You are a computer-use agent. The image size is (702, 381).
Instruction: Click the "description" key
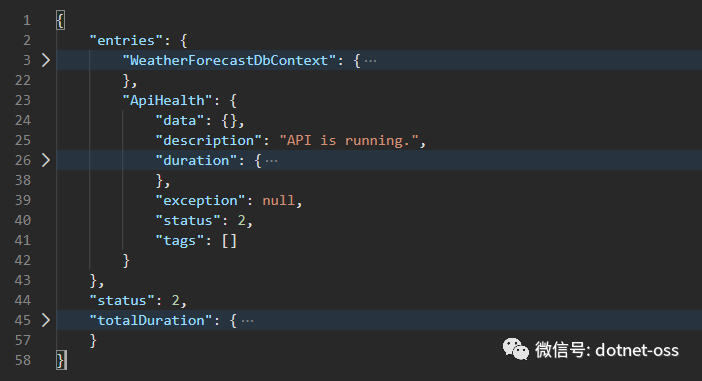point(209,141)
